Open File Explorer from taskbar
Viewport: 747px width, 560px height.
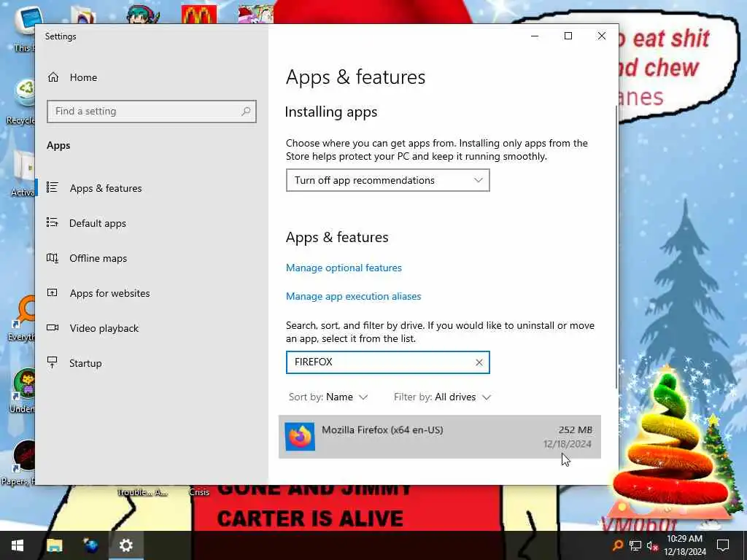pyautogui.click(x=54, y=545)
